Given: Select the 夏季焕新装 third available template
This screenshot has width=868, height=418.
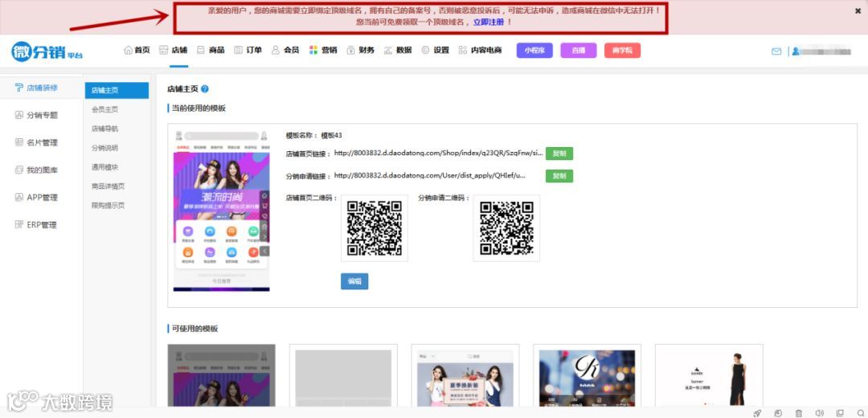Looking at the screenshot, I should point(465,376).
